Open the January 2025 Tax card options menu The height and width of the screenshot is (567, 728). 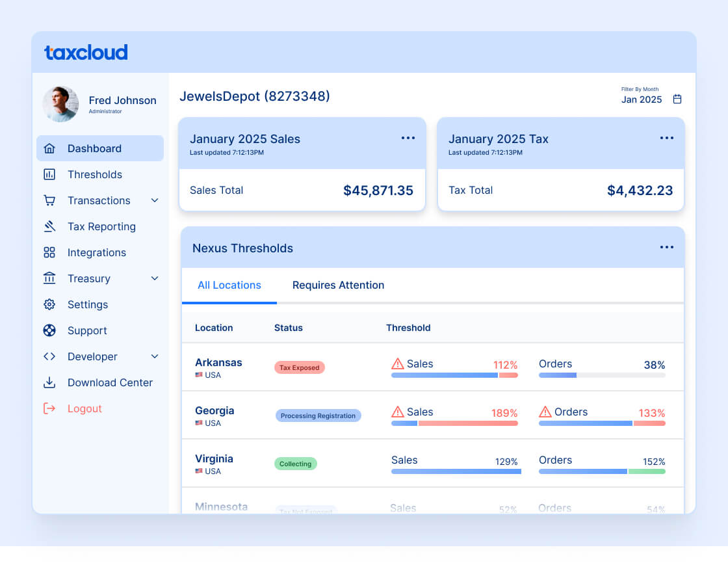click(667, 138)
